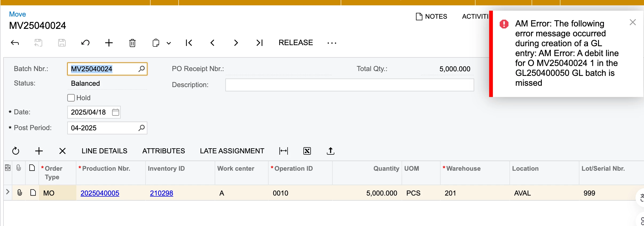This screenshot has width=644, height=226.
Task: Open the clipboard dropdown arrow
Action: pos(169,43)
